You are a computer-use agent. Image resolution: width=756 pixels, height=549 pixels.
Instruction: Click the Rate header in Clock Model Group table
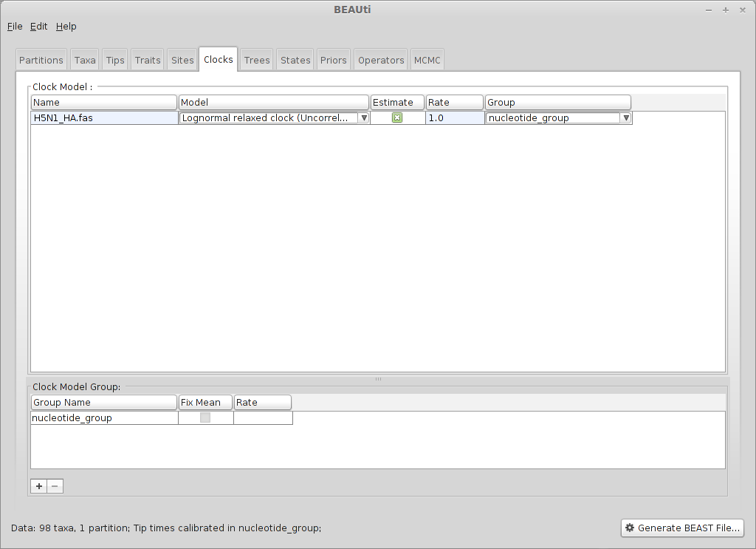262,403
